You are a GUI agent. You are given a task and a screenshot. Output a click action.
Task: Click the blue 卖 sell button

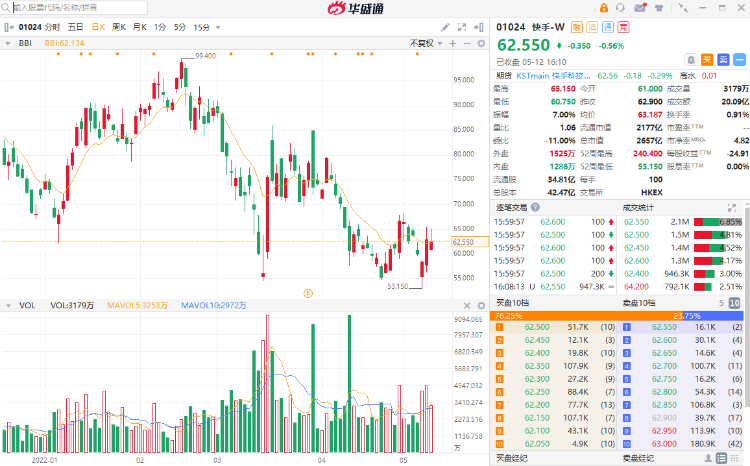tap(723, 60)
